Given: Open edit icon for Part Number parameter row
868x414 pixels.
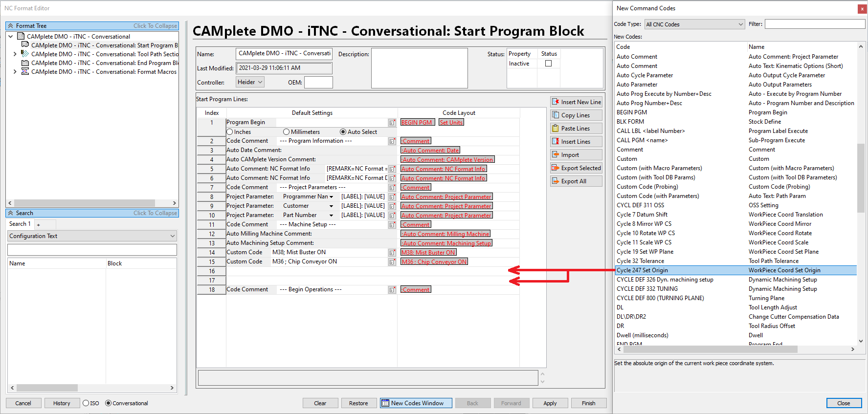Looking at the screenshot, I should (x=392, y=216).
